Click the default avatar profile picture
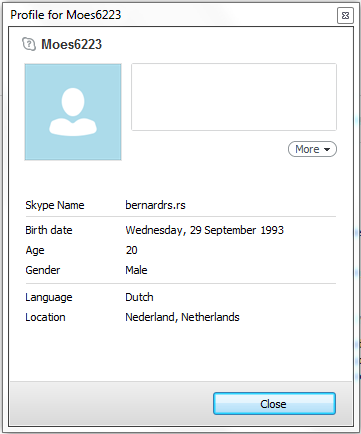 click(x=73, y=112)
